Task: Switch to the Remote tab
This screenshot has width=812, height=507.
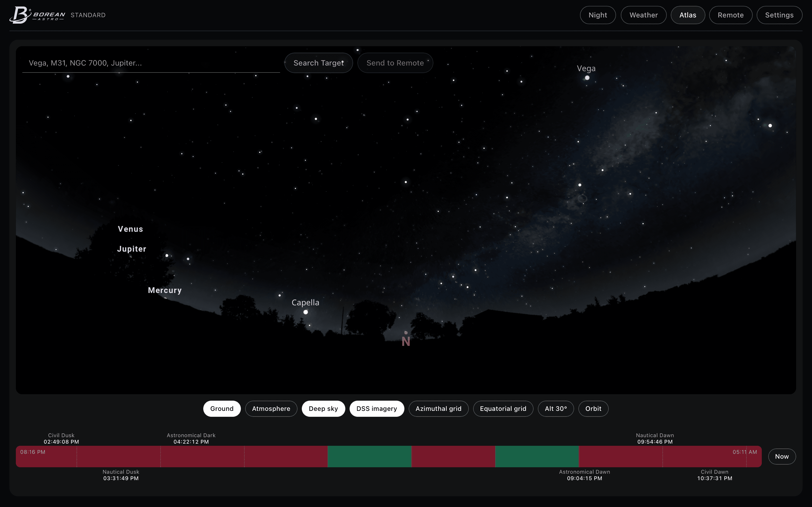Action: (731, 15)
